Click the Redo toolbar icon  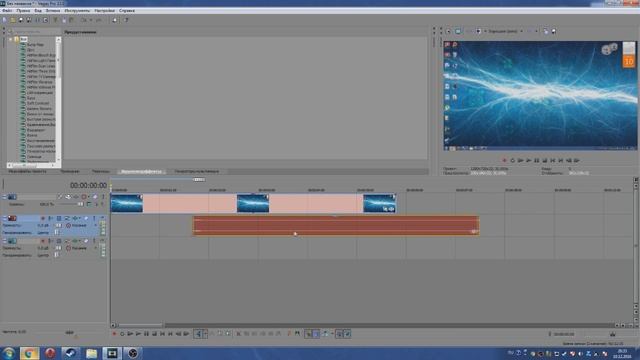point(98,20)
